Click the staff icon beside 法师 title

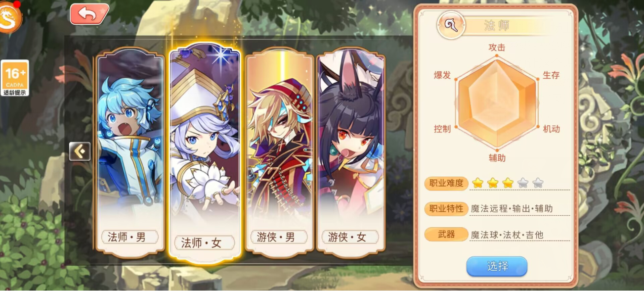[450, 26]
